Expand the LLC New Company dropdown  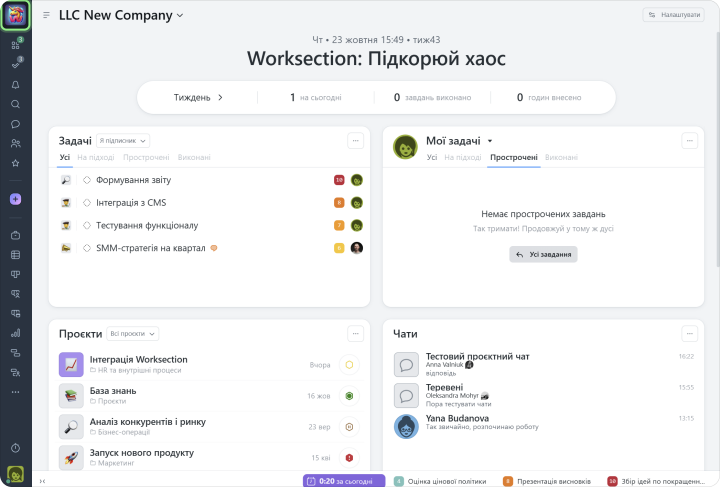180,16
